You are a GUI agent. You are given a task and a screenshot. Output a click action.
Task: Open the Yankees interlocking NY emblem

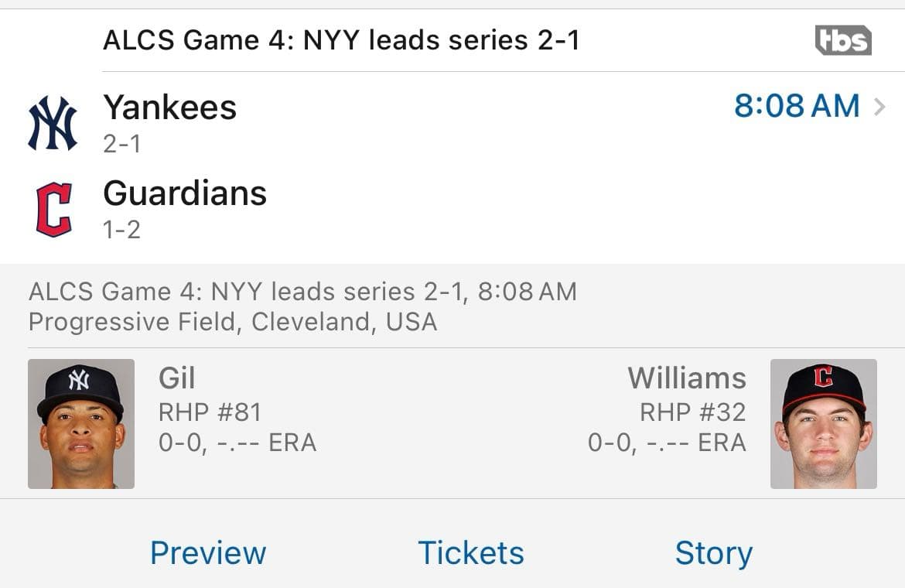click(53, 120)
